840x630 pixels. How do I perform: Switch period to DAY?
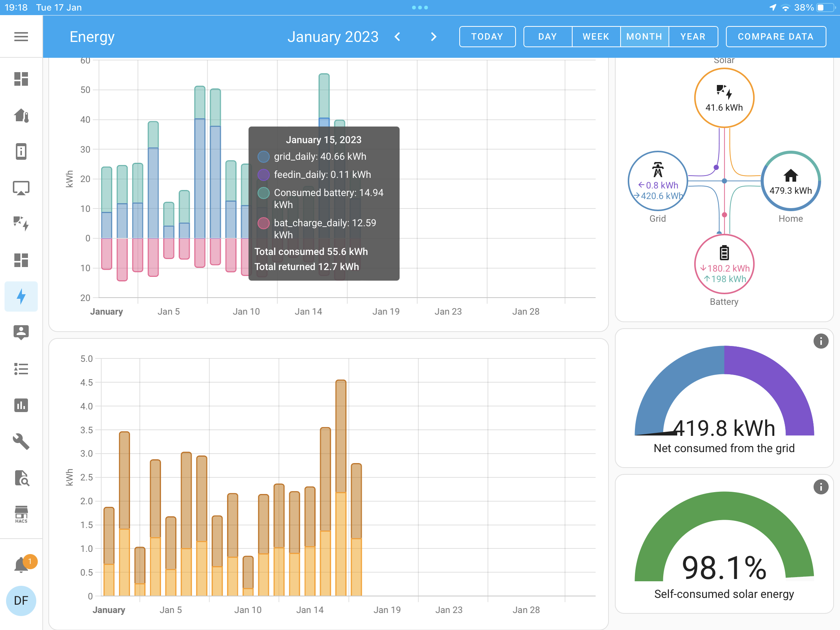coord(547,37)
